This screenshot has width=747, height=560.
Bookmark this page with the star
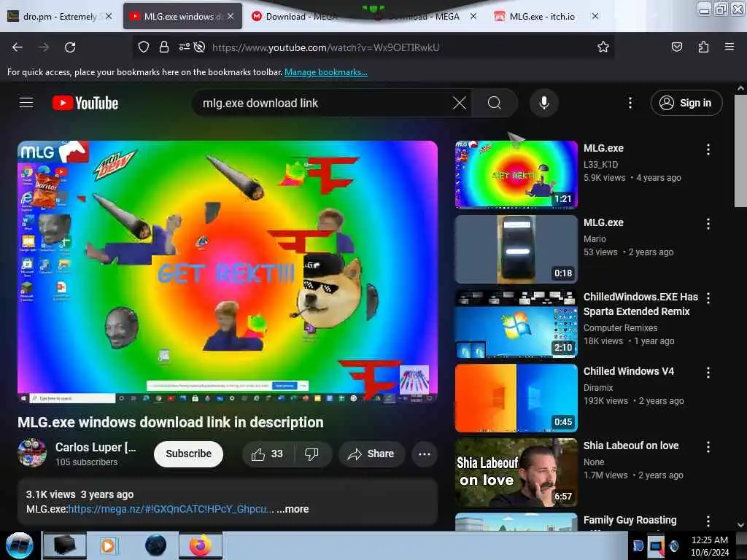603,47
